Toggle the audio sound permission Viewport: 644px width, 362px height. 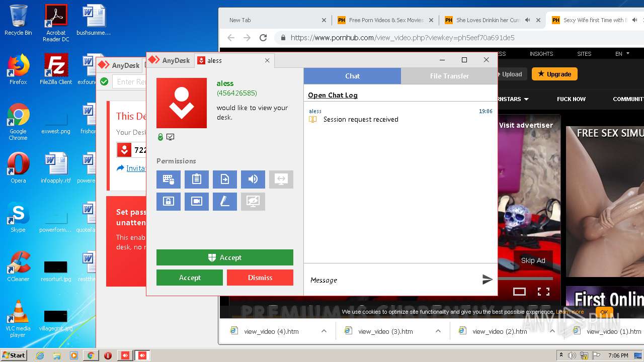tap(253, 179)
